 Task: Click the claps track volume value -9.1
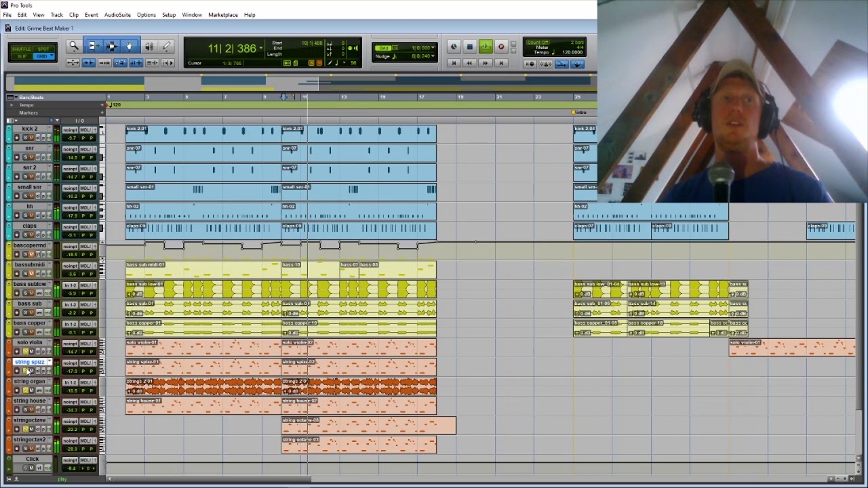pyautogui.click(x=71, y=235)
